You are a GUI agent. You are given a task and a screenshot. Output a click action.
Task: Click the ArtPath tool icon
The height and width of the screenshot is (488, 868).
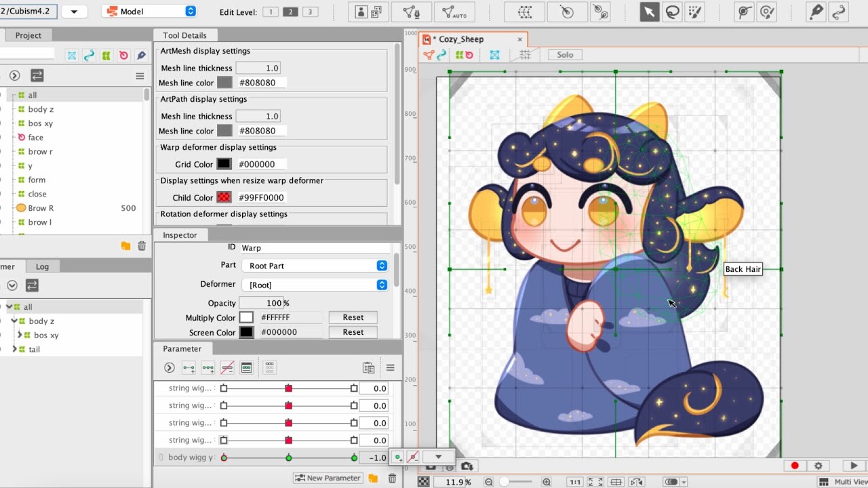coord(839,12)
